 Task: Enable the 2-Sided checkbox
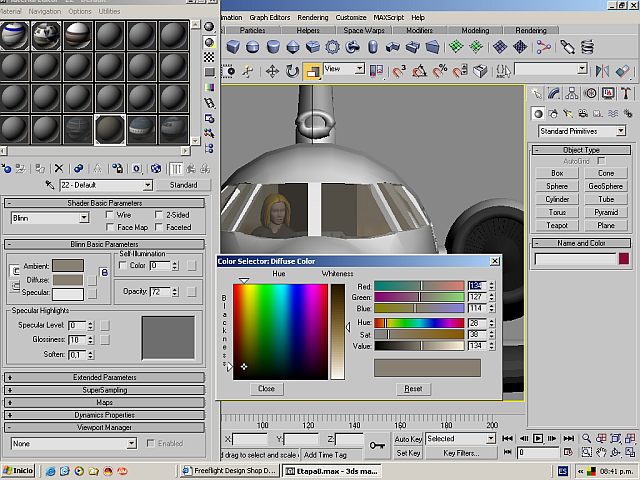(159, 215)
